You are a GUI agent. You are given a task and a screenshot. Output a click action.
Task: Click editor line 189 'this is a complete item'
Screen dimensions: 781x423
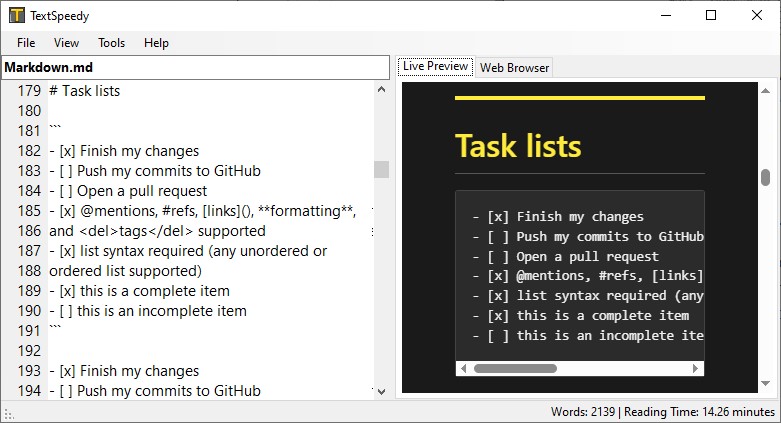coord(139,291)
